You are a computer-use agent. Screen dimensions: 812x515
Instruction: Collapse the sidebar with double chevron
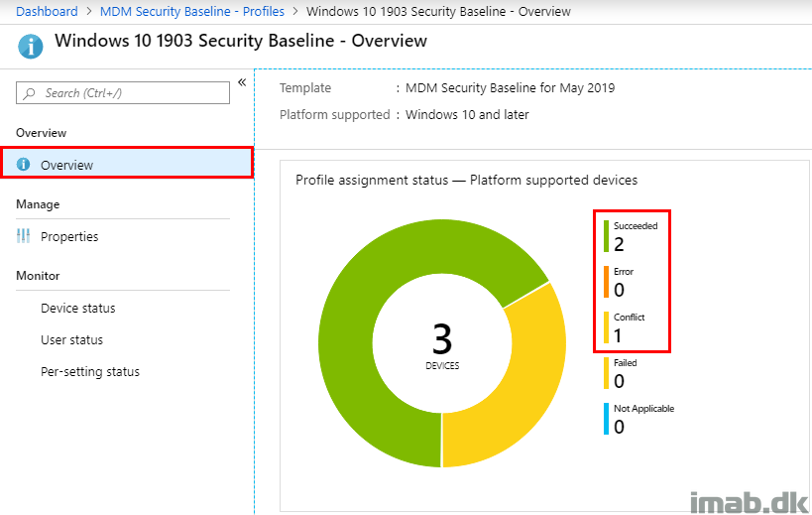[242, 82]
